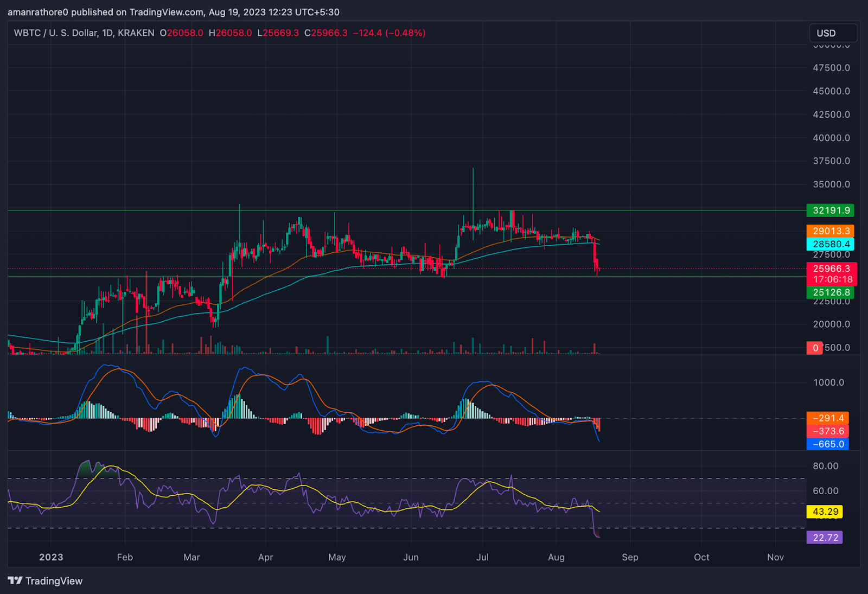Viewport: 868px width, 594px height.
Task: Click the 35000.0 price scale value
Action: click(x=831, y=184)
